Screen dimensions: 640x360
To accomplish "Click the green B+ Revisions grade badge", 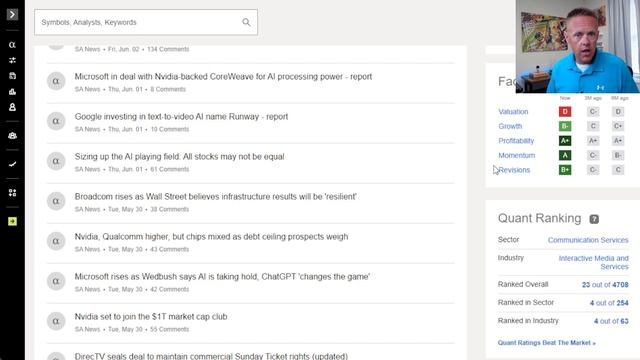I will point(565,170).
